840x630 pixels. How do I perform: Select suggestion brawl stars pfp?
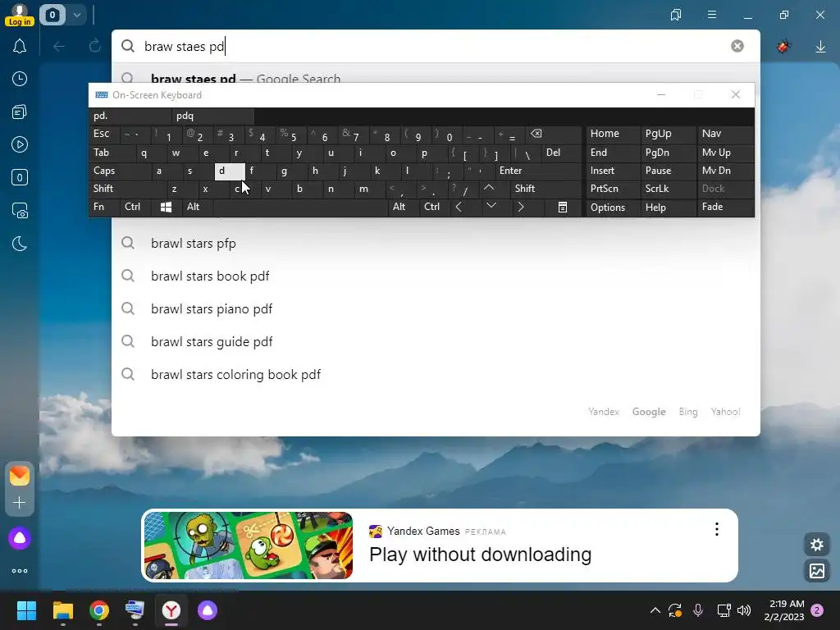[x=436, y=243]
